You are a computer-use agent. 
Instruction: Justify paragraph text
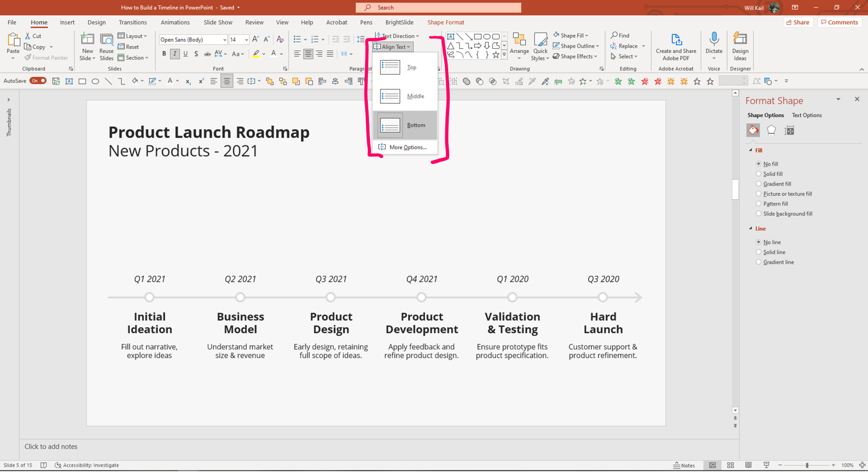tap(330, 54)
